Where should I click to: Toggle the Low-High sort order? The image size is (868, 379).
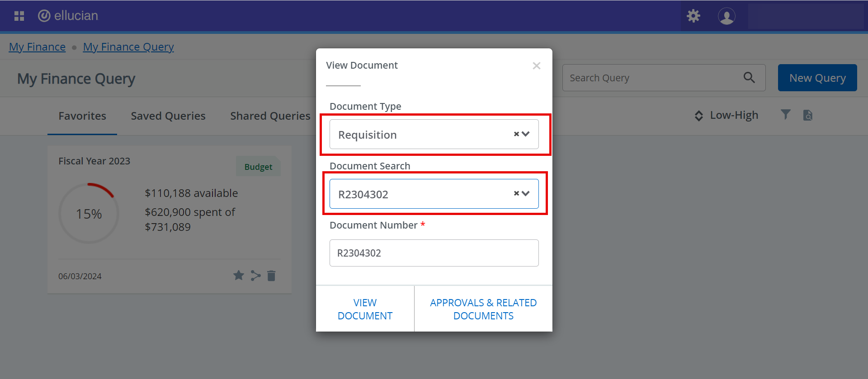(x=726, y=116)
